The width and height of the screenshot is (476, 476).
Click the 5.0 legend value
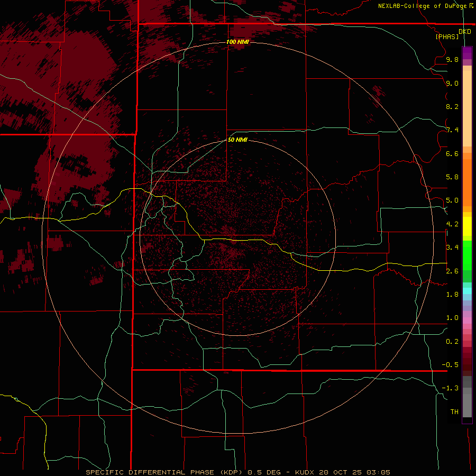point(452,200)
